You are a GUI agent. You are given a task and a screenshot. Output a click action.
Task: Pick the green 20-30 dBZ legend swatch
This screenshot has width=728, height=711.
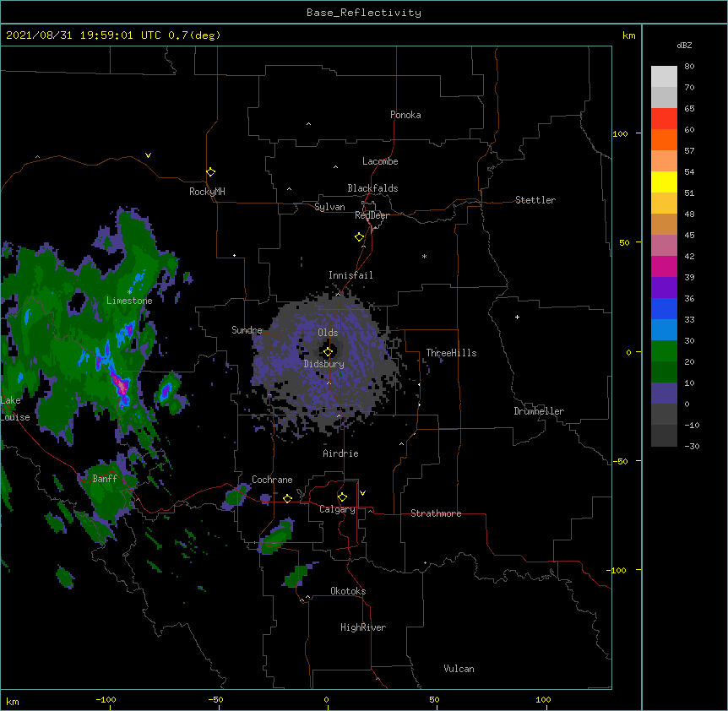coord(664,351)
